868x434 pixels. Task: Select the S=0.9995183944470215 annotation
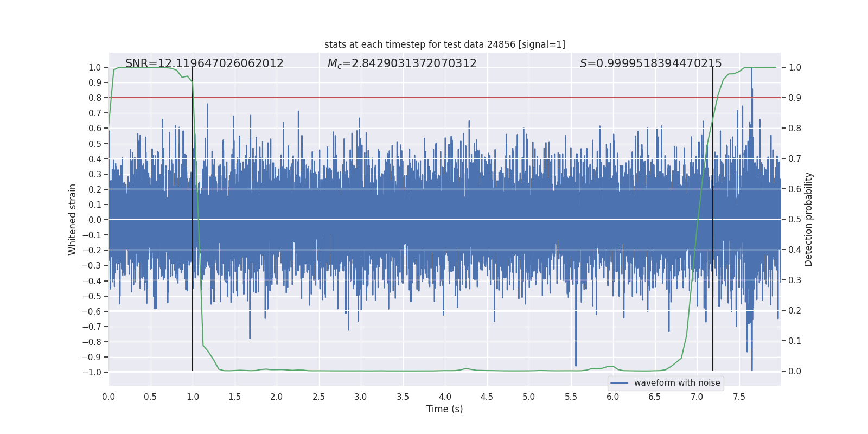pos(651,63)
